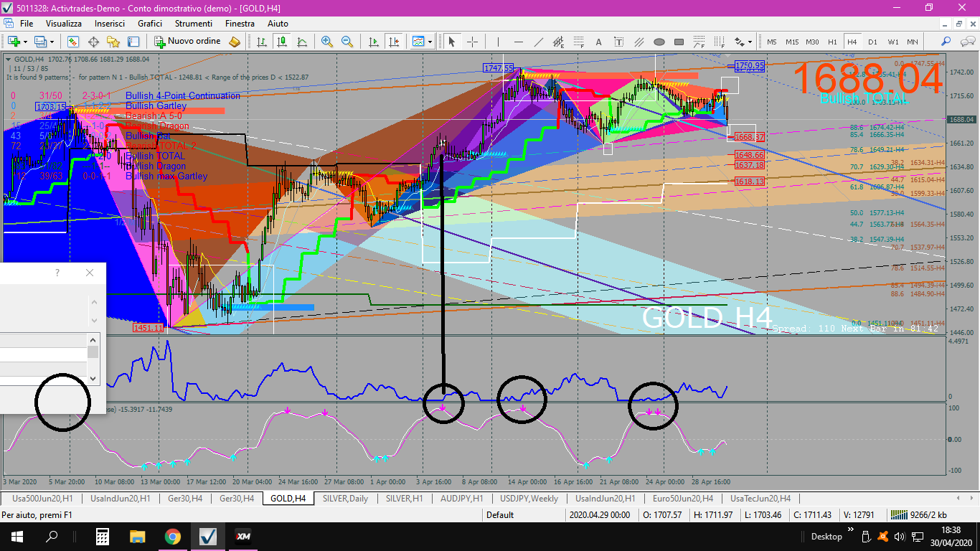Toggle the Terminal panel icon
This screenshot has width=980, height=551.
click(x=133, y=42)
